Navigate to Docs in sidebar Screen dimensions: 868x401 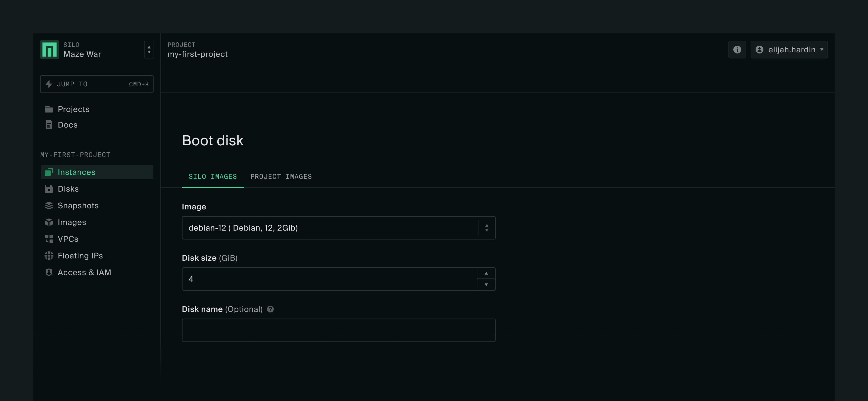pyautogui.click(x=68, y=125)
